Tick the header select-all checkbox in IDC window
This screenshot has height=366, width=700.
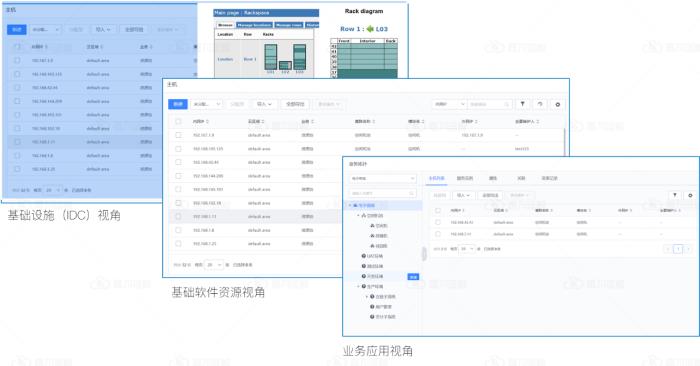pos(17,46)
